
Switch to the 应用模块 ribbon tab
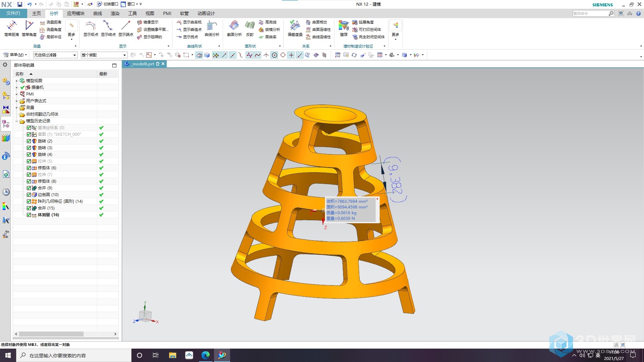point(75,13)
